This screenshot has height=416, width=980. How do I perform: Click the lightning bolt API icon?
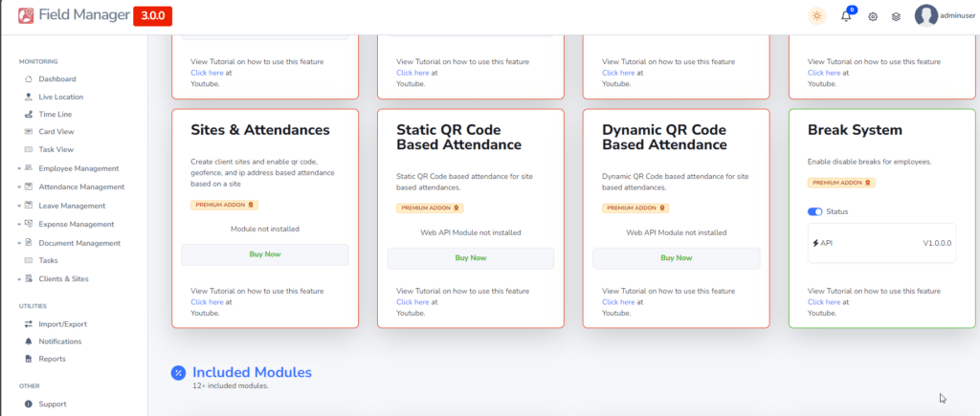pos(815,242)
